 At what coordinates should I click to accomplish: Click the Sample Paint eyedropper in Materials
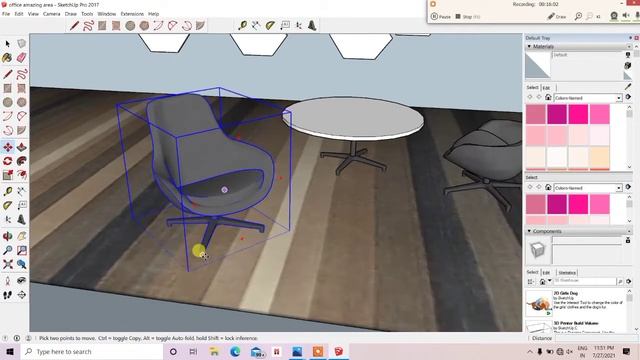pos(628,87)
